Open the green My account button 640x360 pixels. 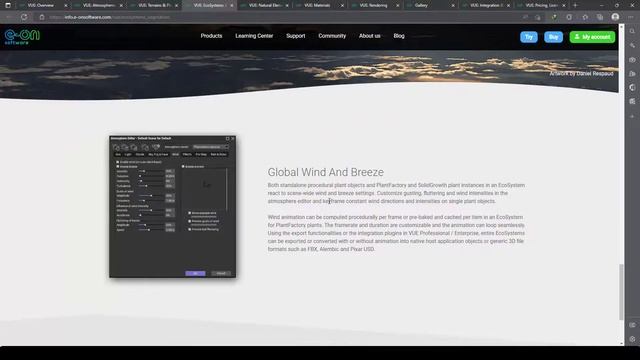pyautogui.click(x=592, y=37)
